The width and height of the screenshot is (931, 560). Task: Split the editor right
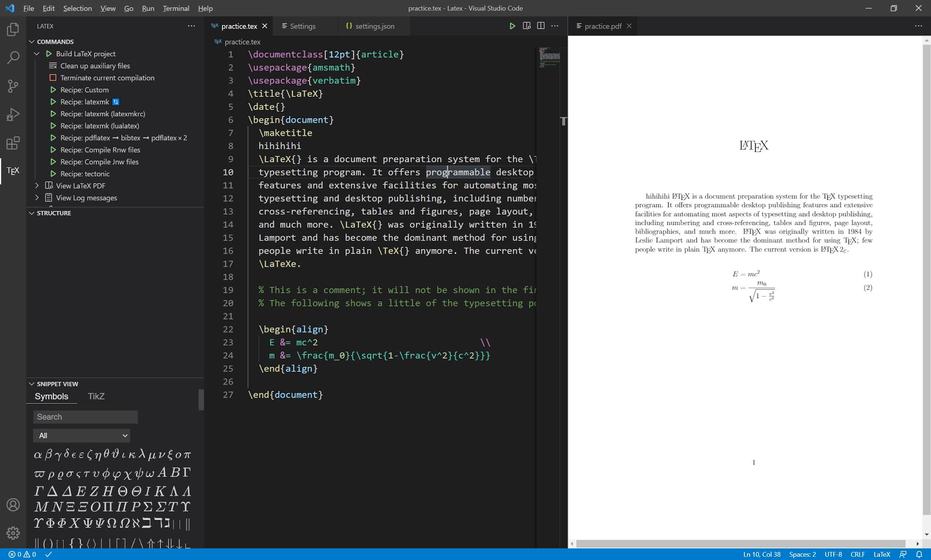coord(541,26)
